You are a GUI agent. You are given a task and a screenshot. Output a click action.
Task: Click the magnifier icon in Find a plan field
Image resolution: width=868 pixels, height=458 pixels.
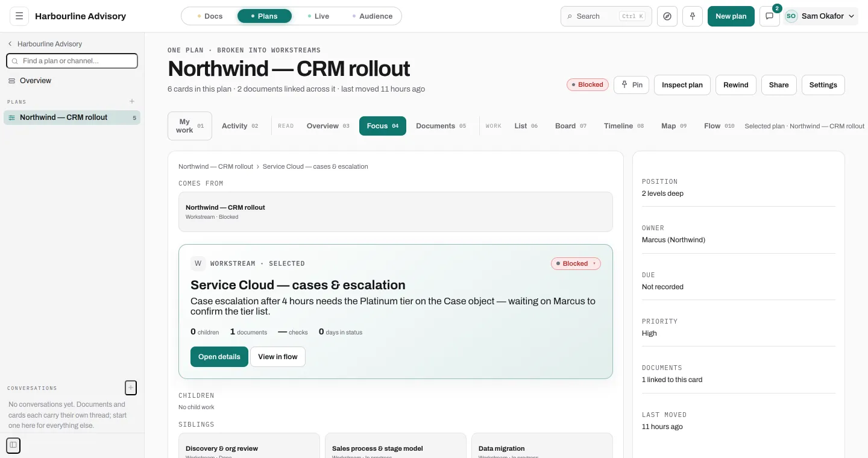[x=15, y=61]
